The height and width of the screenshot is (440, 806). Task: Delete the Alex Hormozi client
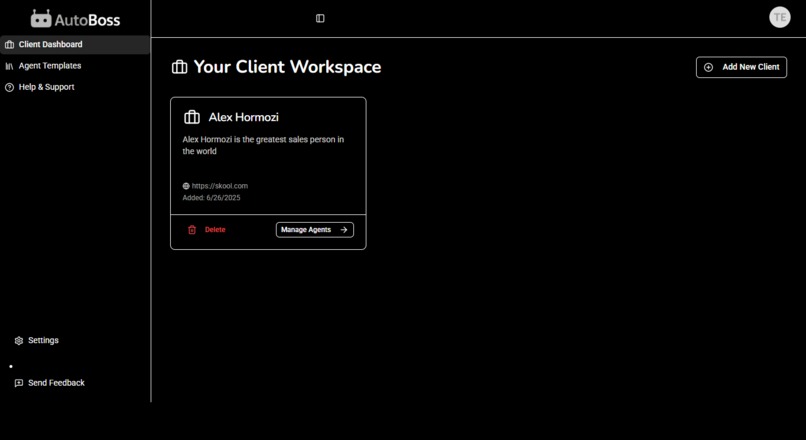207,230
